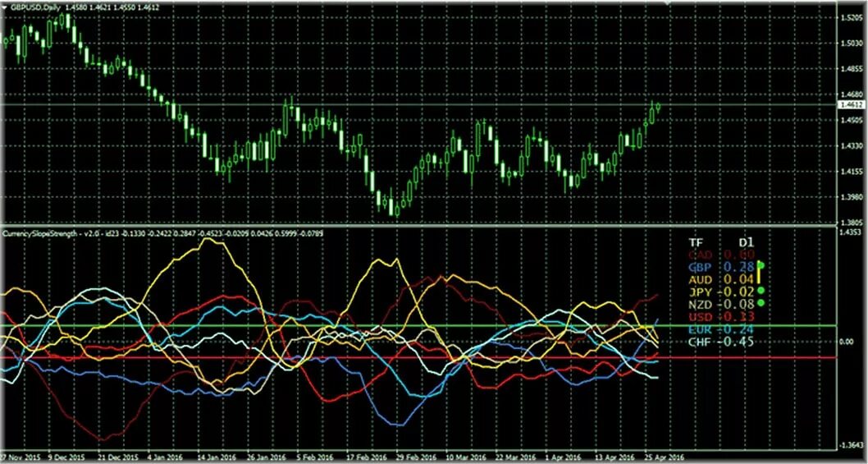Image resolution: width=868 pixels, height=464 pixels.
Task: Click the 25 Apr 2016 date label
Action: pos(664,457)
